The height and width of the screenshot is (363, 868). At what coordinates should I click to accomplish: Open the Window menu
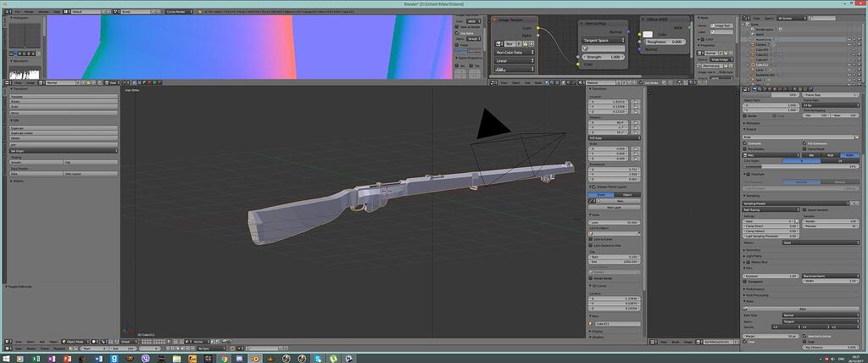coord(43,11)
